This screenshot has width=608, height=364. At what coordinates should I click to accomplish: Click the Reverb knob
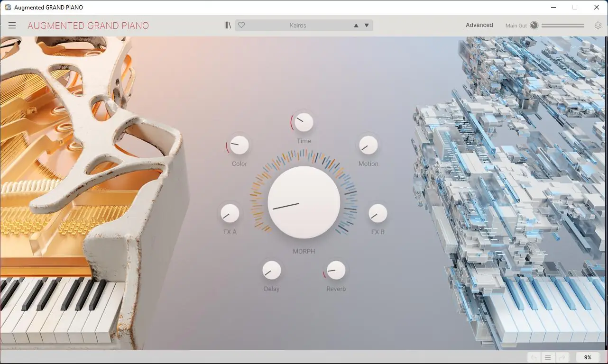coord(336,270)
